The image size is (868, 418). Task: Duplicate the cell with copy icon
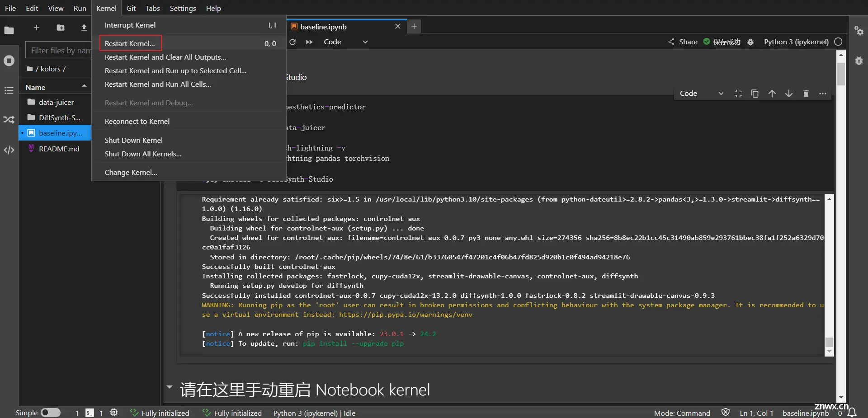pyautogui.click(x=755, y=94)
